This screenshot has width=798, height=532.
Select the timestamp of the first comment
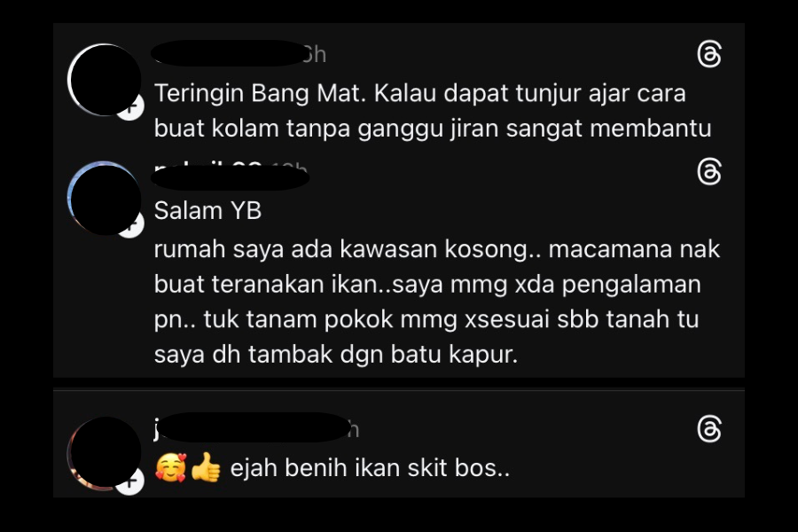[316, 54]
